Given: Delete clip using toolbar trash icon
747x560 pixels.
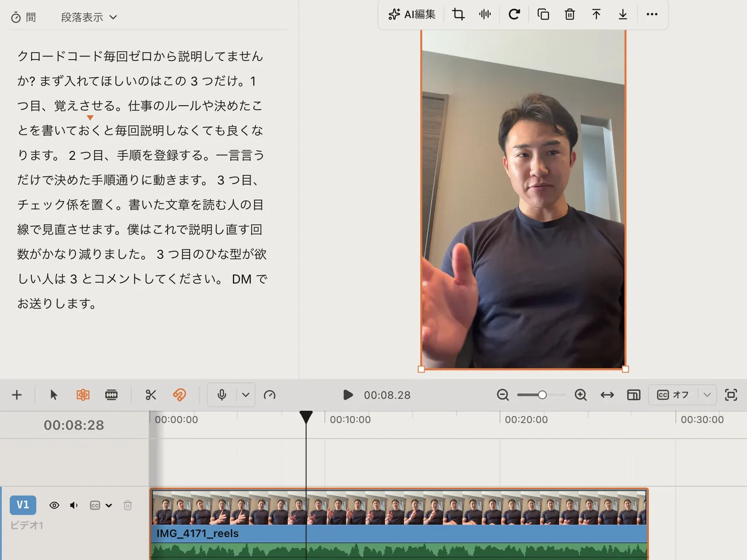Looking at the screenshot, I should click(x=570, y=14).
